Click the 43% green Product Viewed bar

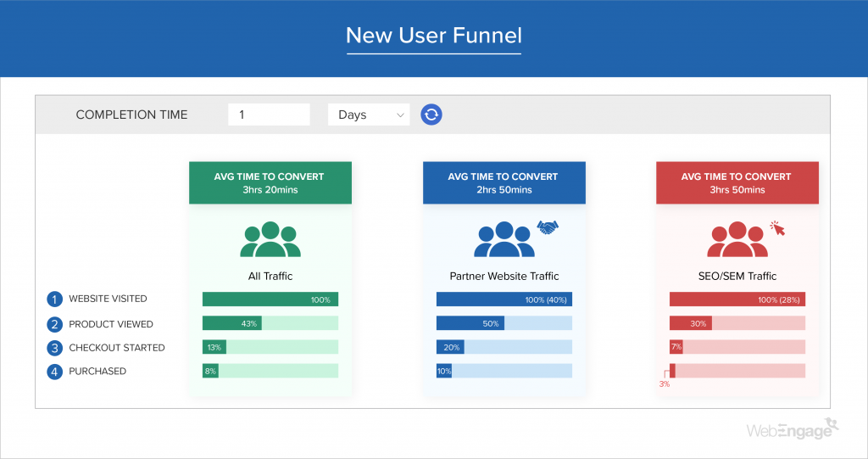click(x=231, y=323)
